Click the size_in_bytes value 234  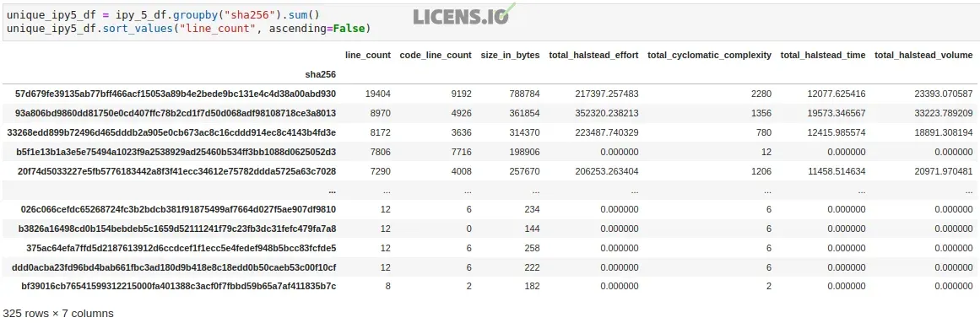point(532,209)
